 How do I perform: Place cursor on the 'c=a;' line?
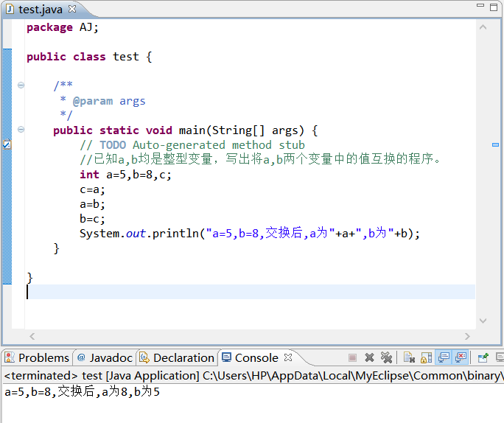pos(92,189)
